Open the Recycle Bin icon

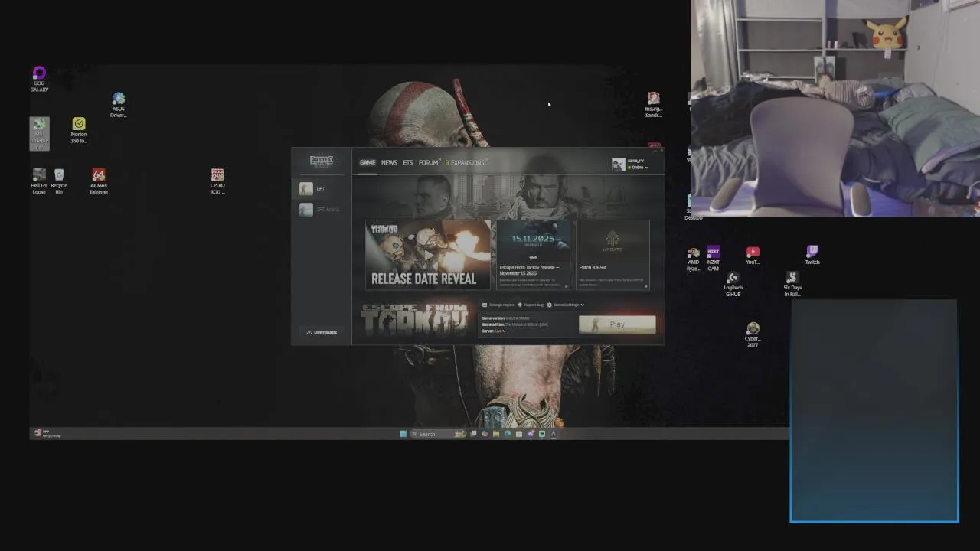[x=59, y=181]
